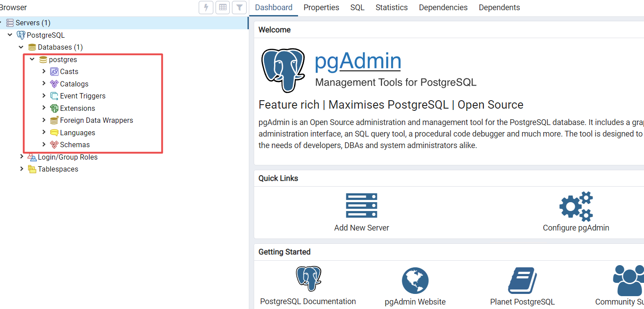The width and height of the screenshot is (644, 309).
Task: Expand the Login/Group Roles node
Action: tap(21, 156)
